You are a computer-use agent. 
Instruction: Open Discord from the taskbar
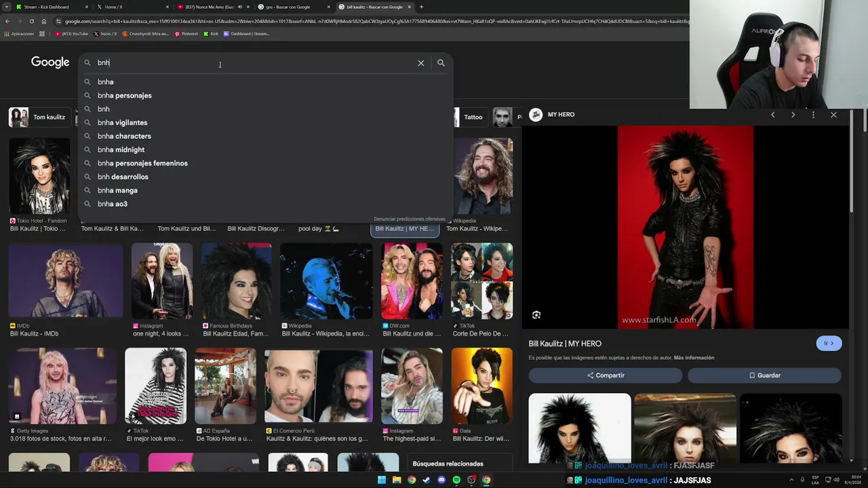point(441,480)
